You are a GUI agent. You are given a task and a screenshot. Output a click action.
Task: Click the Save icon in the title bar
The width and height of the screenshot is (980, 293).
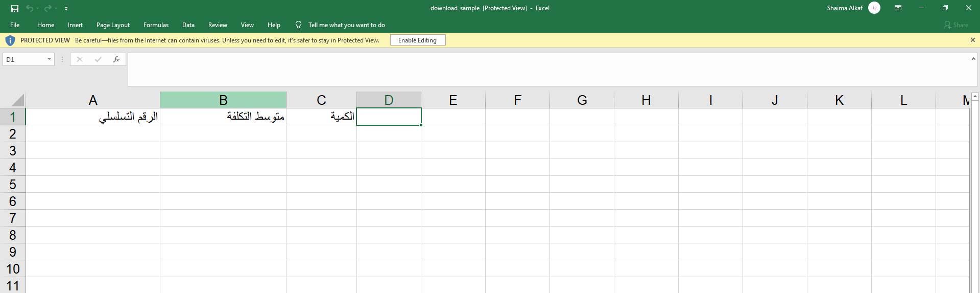click(x=15, y=8)
